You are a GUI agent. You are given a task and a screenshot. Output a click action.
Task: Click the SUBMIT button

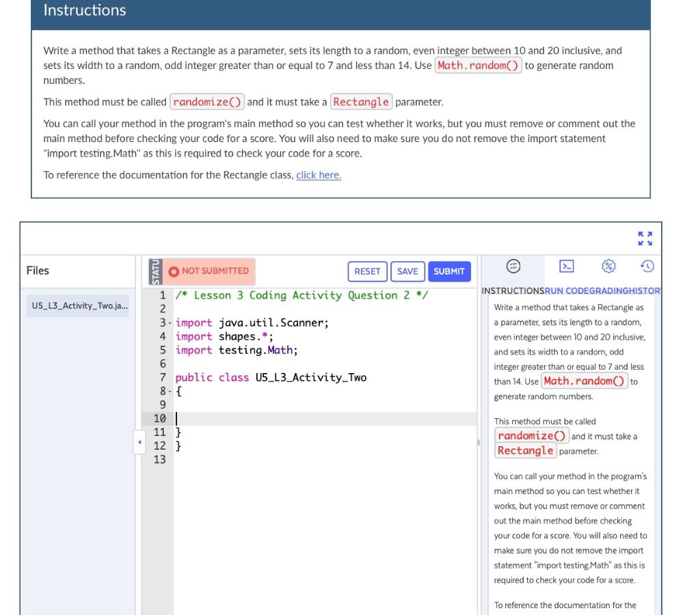point(449,271)
